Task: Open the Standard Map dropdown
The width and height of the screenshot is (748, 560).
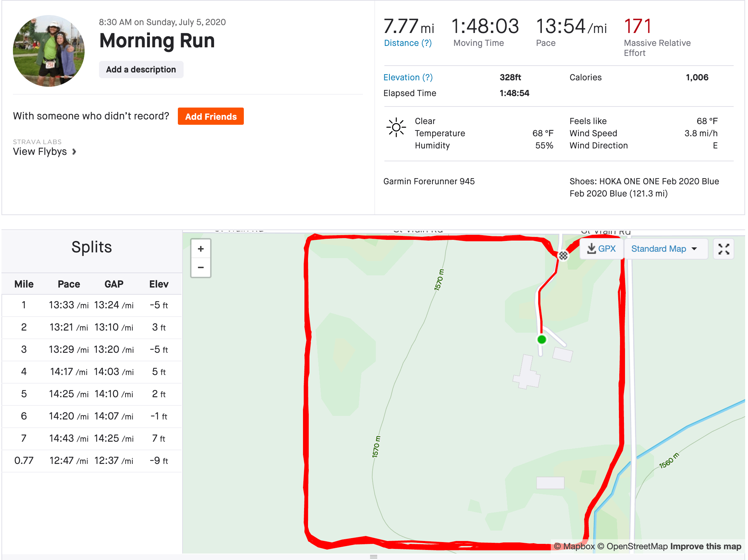Action: [x=665, y=249]
